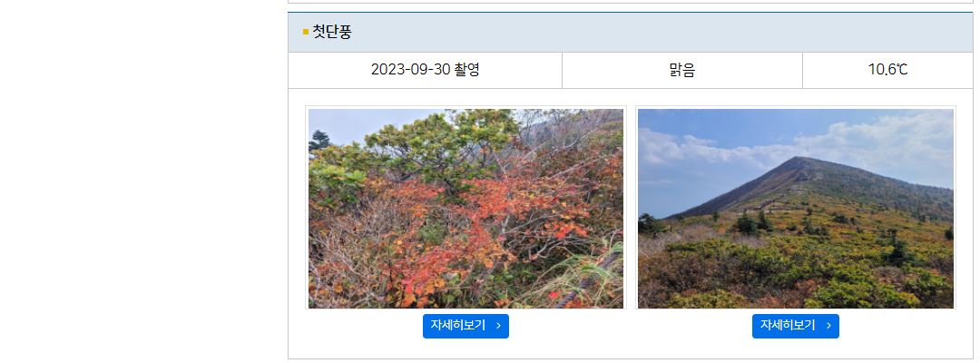The height and width of the screenshot is (363, 980).
Task: Click the small pine tree in the left photo's corner
Action: [319, 141]
